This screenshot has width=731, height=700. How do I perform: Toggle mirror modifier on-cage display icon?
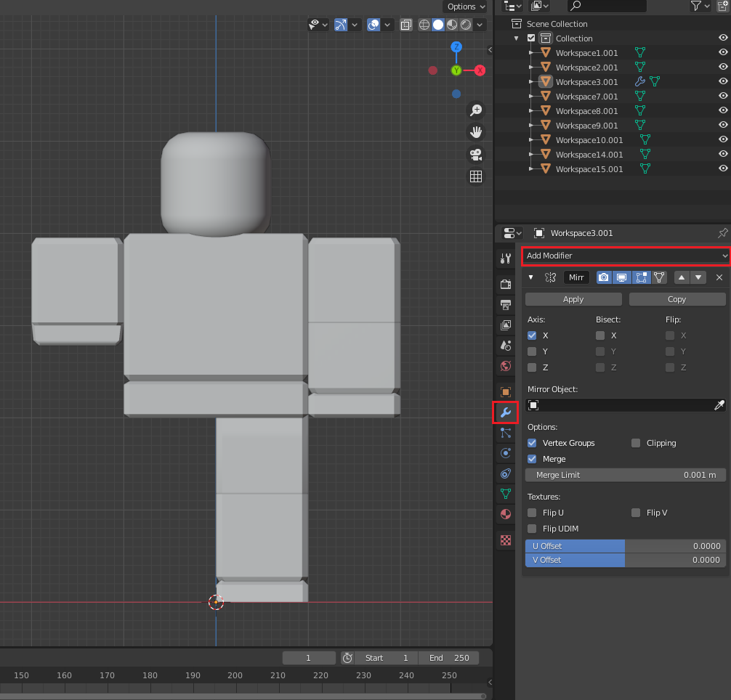click(659, 277)
